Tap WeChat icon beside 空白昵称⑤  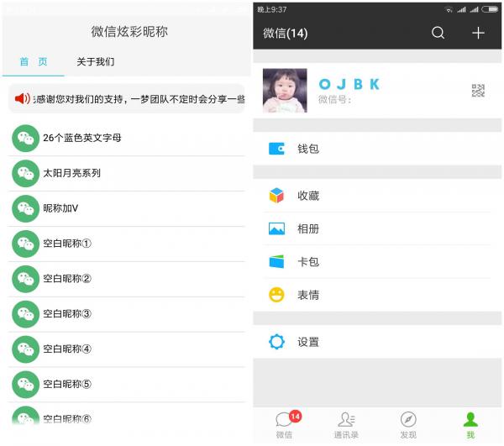click(25, 385)
